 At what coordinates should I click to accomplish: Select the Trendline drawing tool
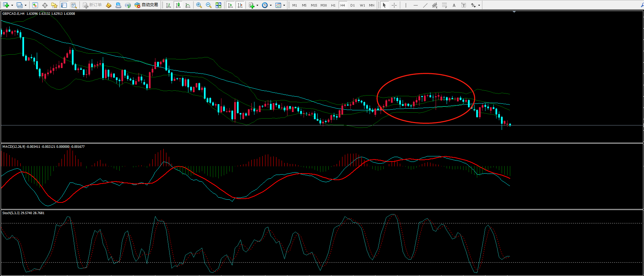click(425, 5)
